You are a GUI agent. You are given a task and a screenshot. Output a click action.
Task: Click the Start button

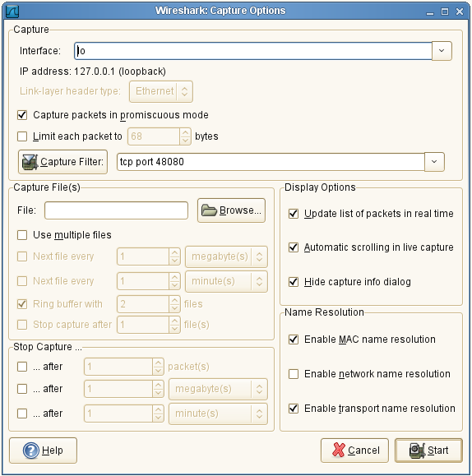[x=428, y=451]
